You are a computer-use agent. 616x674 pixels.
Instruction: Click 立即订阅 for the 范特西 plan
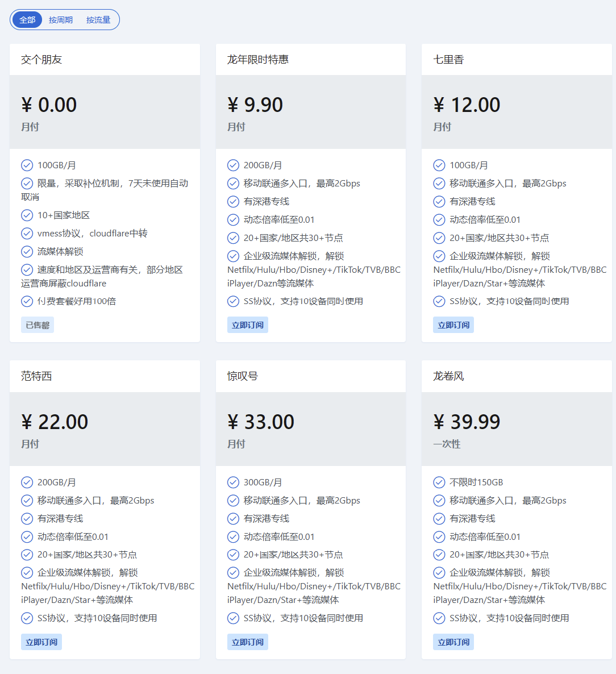click(41, 642)
